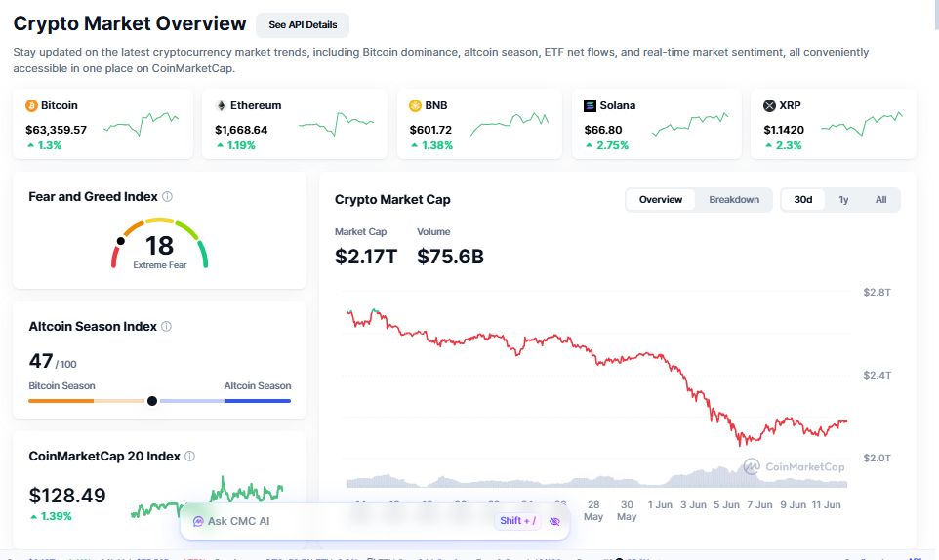The width and height of the screenshot is (939, 560).
Task: Switch to the Breakdown tab
Action: (734, 200)
